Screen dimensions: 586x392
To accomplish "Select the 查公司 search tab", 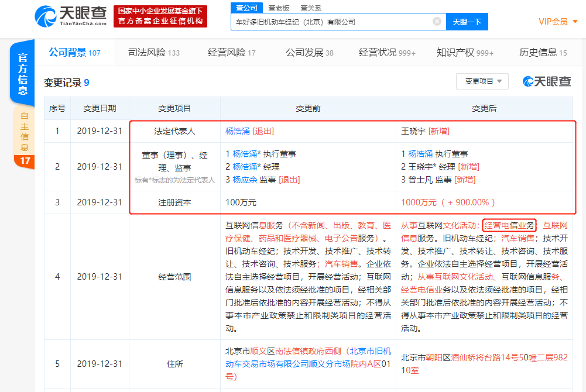I will tap(246, 8).
